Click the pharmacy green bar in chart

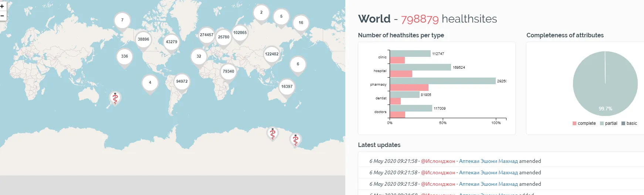pyautogui.click(x=443, y=81)
